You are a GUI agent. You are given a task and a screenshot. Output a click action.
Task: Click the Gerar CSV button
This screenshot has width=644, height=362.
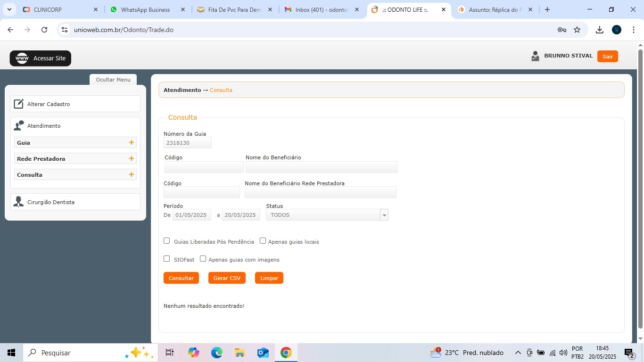pos(227,278)
